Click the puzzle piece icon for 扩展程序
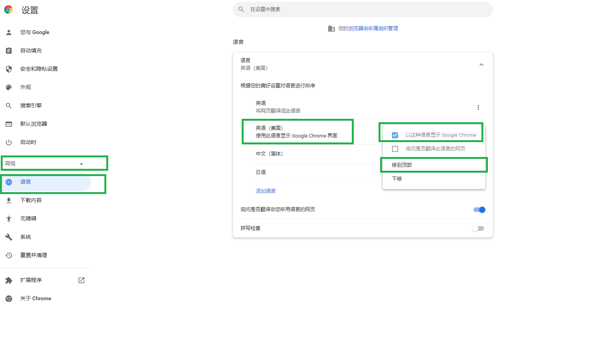The height and width of the screenshot is (364, 608). pos(9,280)
